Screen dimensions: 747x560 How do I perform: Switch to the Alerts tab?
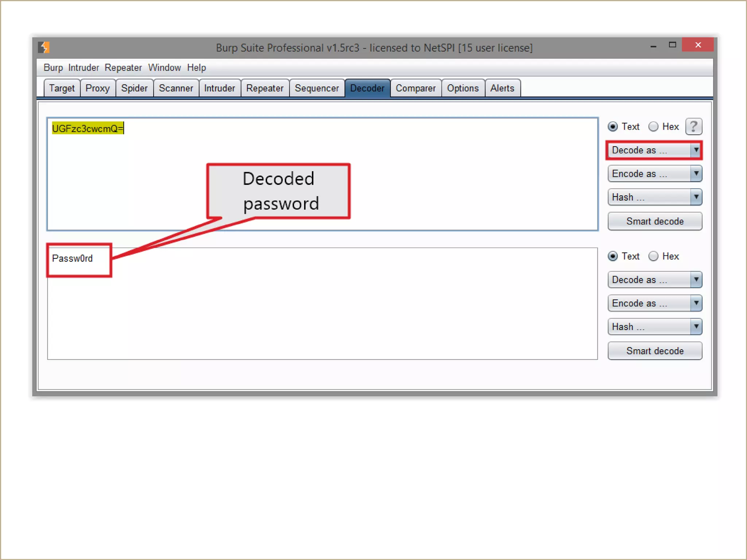[x=502, y=88]
